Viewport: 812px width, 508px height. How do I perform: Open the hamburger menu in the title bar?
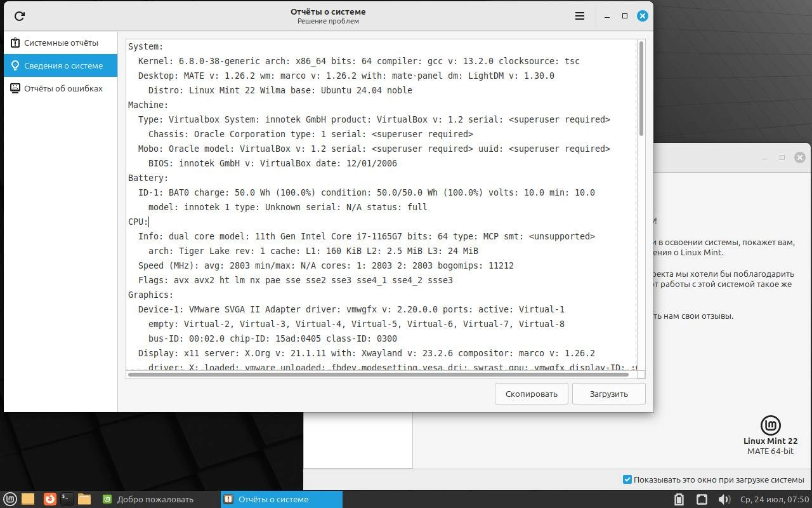pyautogui.click(x=579, y=16)
